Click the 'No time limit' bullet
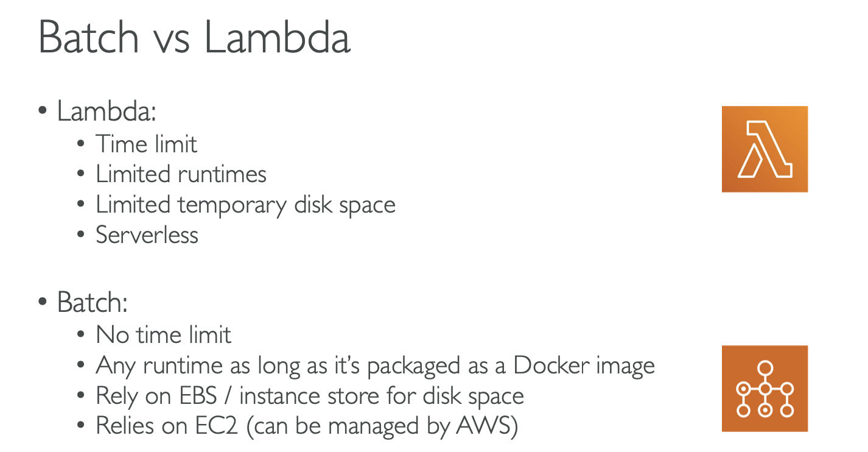 [164, 335]
